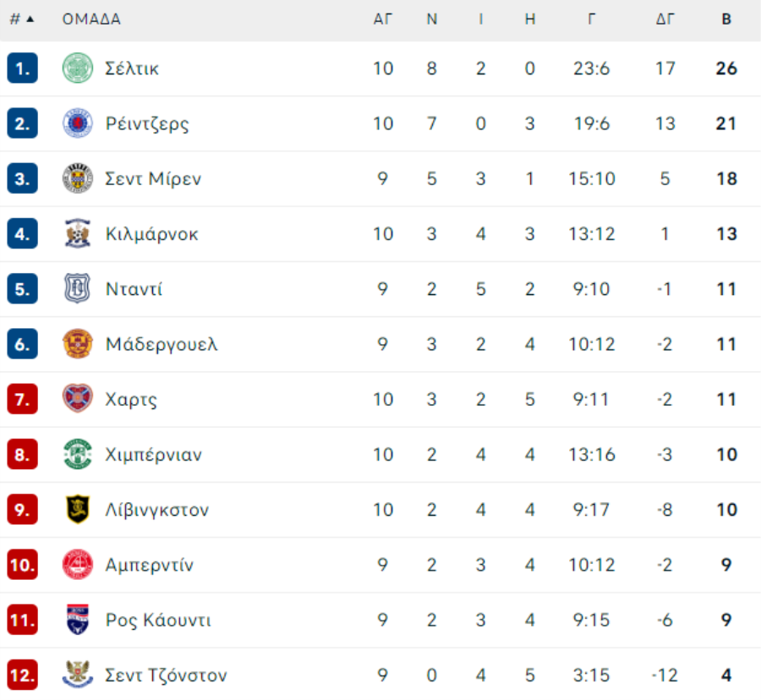The width and height of the screenshot is (761, 700).
Task: Open the Σέλτικ team link
Action: [x=132, y=68]
